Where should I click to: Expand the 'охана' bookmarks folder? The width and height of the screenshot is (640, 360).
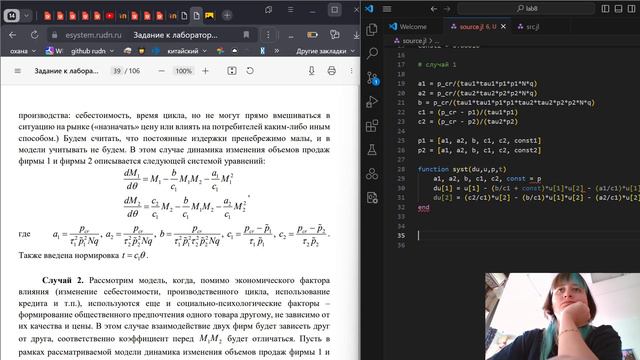coord(22,51)
